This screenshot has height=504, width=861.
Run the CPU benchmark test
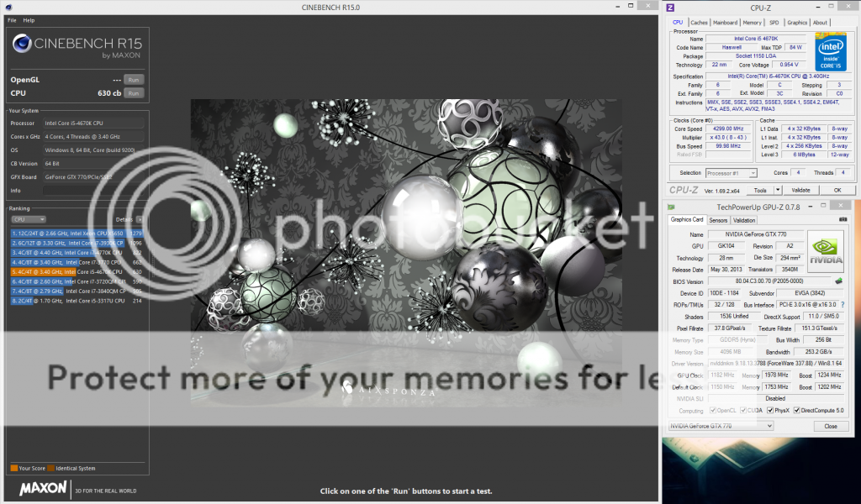pyautogui.click(x=133, y=93)
